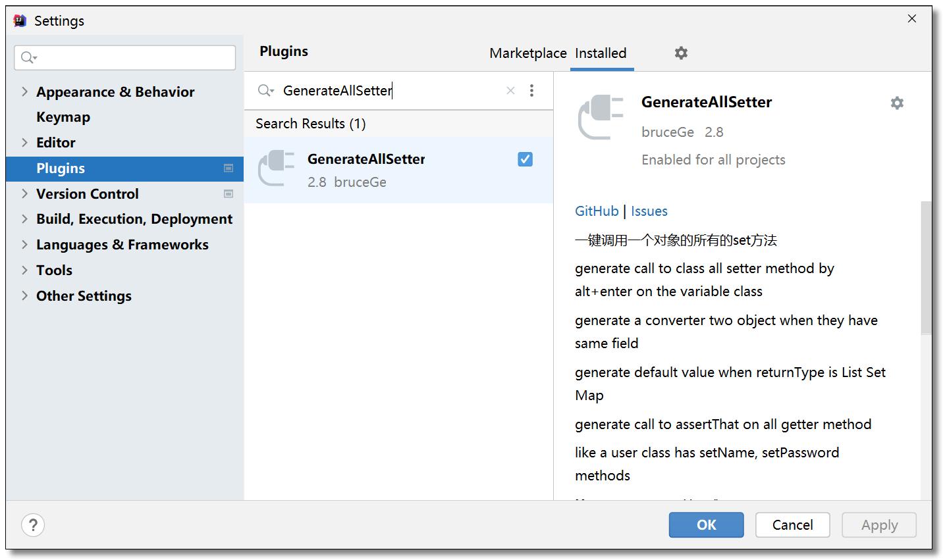
Task: Click the settings search magnifier icon
Action: pos(28,58)
